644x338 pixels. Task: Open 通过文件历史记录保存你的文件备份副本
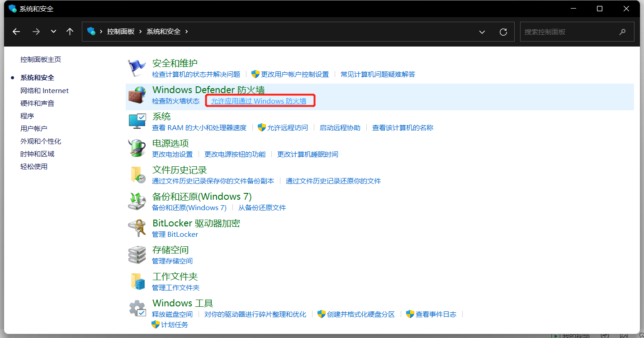[213, 181]
